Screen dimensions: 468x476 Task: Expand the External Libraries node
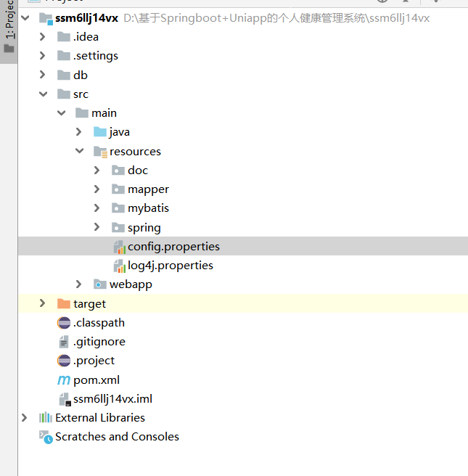click(25, 418)
